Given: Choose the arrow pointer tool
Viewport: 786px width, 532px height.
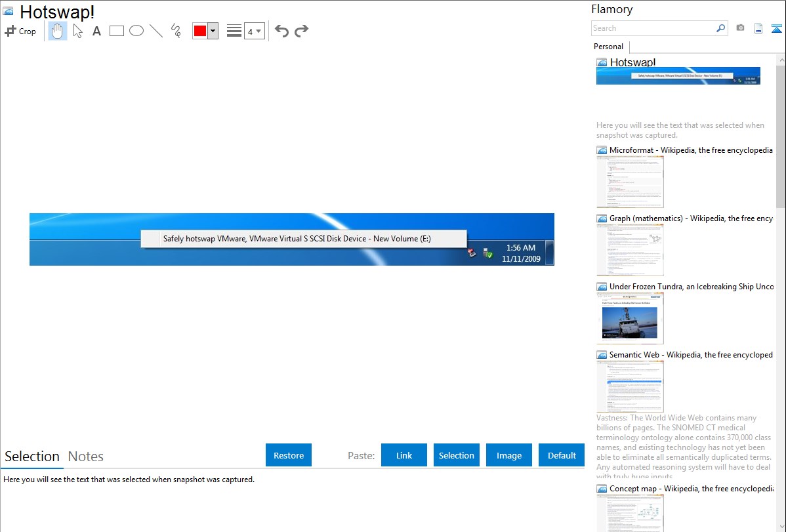Looking at the screenshot, I should pyautogui.click(x=77, y=31).
